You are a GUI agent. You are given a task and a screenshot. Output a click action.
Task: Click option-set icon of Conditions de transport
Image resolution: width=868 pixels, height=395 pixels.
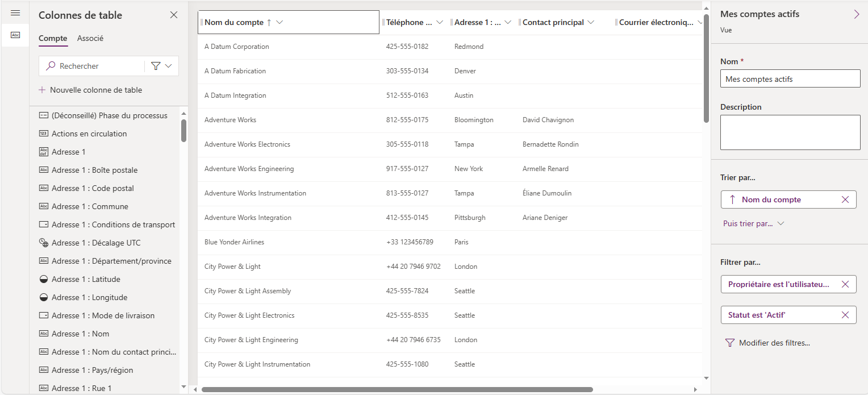coord(44,224)
